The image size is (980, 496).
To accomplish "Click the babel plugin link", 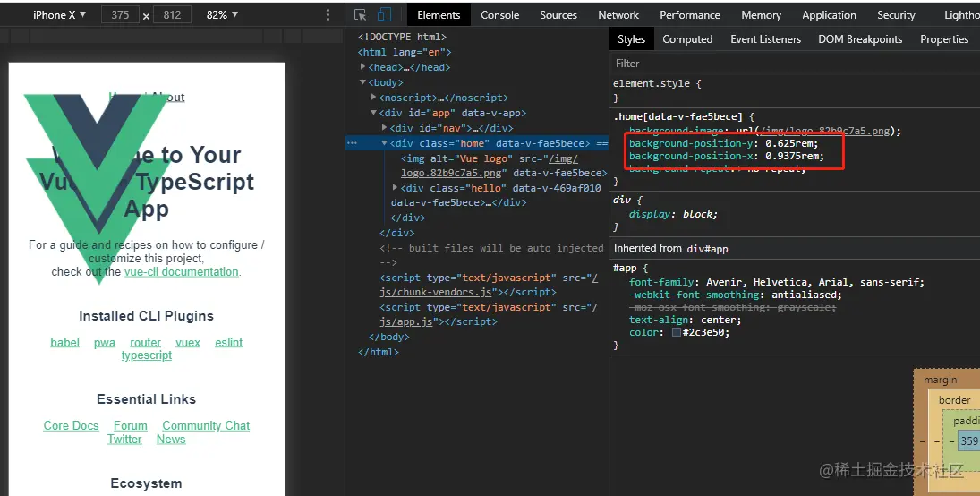I will click(x=65, y=342).
